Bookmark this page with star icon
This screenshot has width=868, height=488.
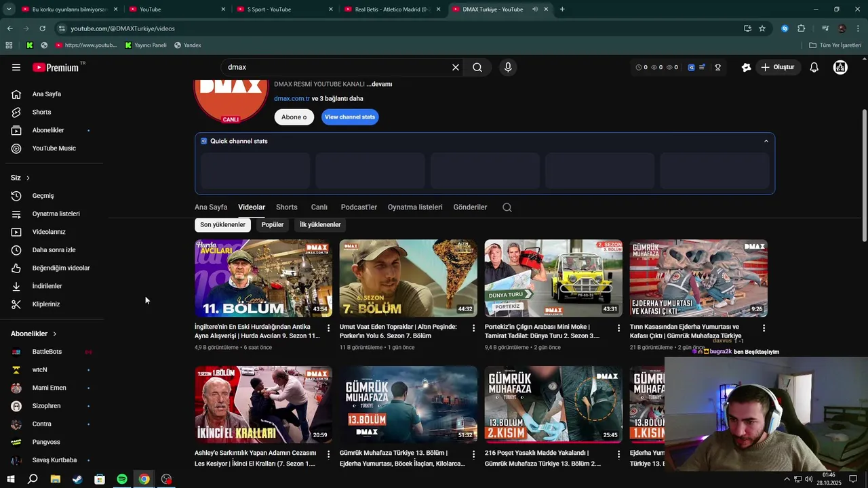[x=762, y=28]
